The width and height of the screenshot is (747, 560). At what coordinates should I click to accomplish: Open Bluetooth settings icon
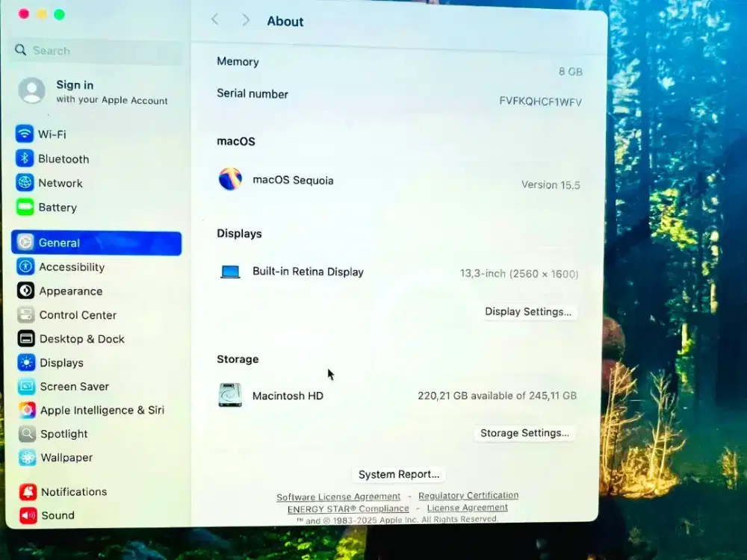tap(25, 159)
